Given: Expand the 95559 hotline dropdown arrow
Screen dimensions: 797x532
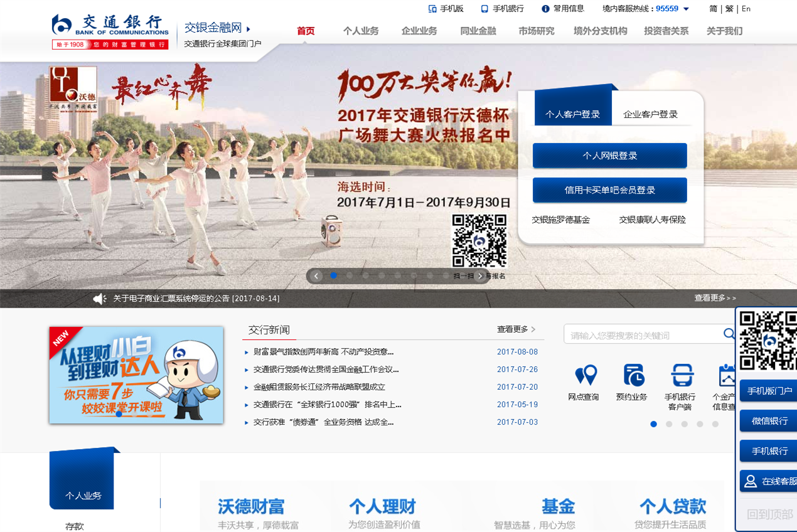Looking at the screenshot, I should coord(686,9).
